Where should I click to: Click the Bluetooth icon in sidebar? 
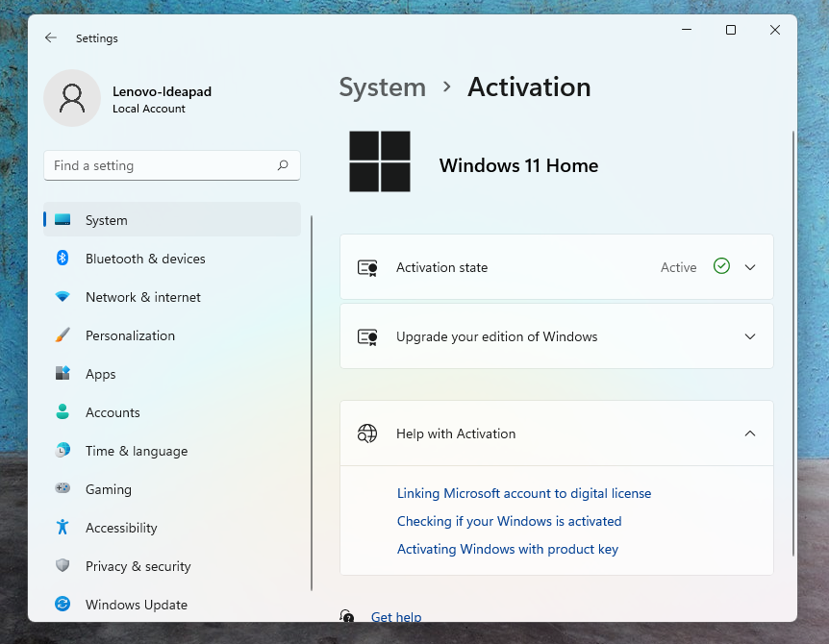[x=63, y=258]
